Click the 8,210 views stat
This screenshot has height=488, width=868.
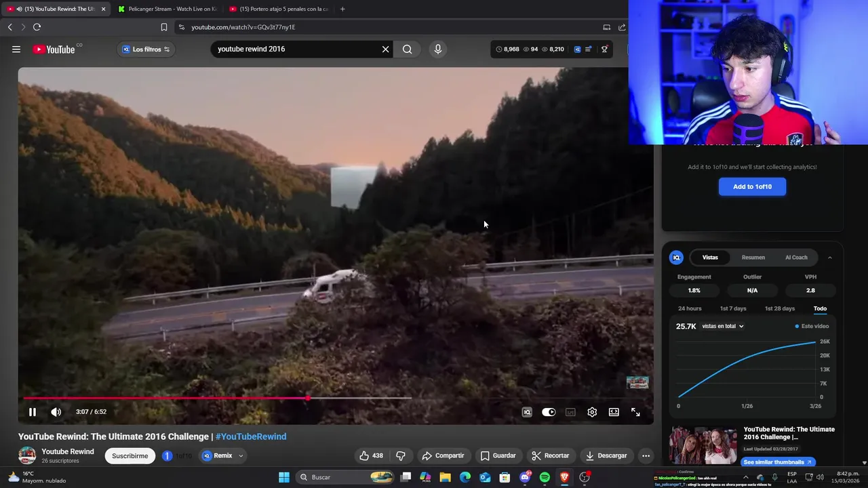point(553,49)
